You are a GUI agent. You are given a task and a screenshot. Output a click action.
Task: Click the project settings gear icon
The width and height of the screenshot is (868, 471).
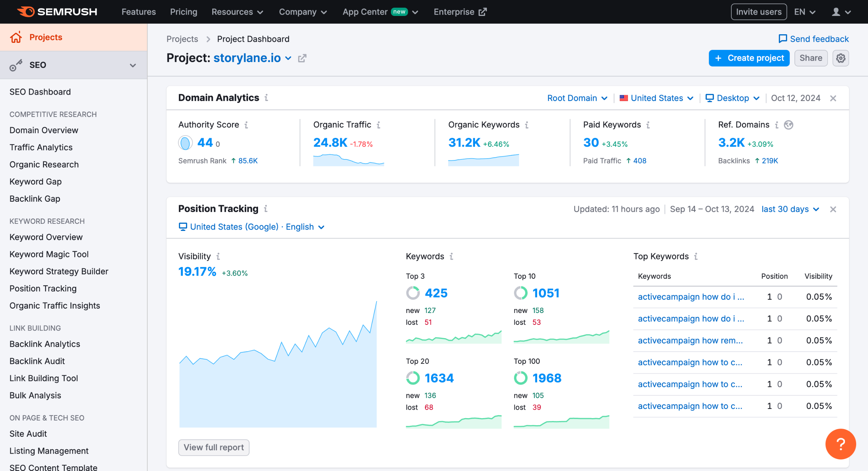pyautogui.click(x=840, y=58)
